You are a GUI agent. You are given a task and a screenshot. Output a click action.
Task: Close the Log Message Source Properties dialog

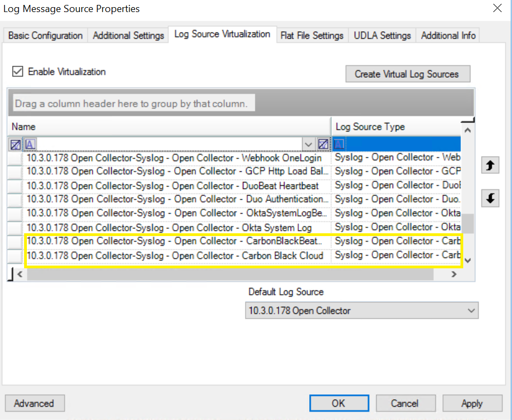497,8
